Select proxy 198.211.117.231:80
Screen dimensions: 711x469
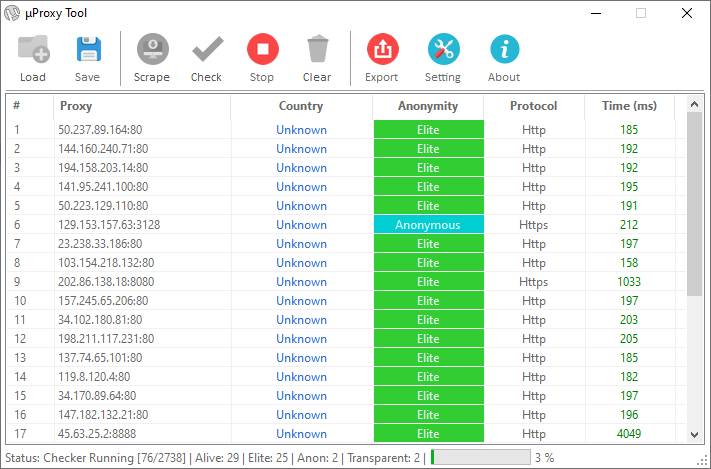pyautogui.click(x=106, y=339)
